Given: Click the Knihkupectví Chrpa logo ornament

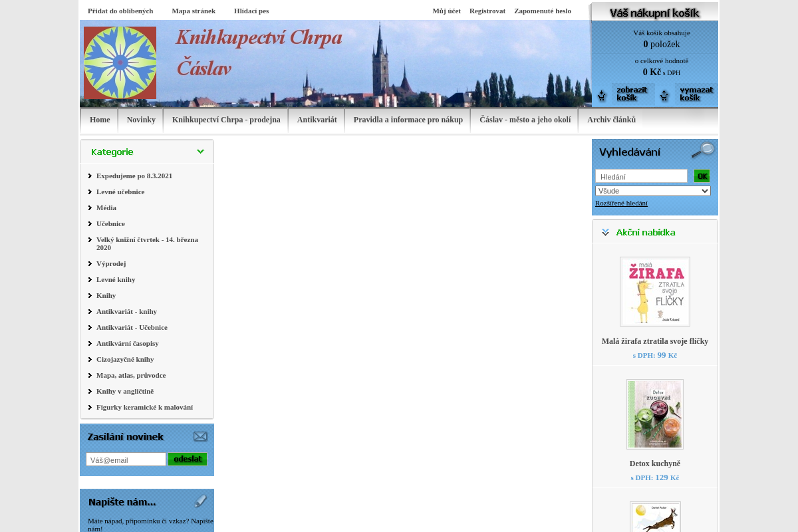Looking at the screenshot, I should [x=120, y=63].
